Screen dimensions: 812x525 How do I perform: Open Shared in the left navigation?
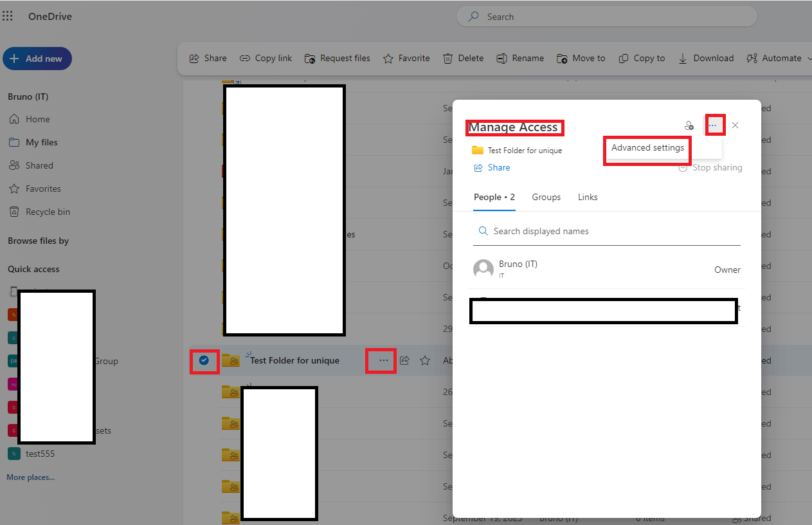(32, 165)
